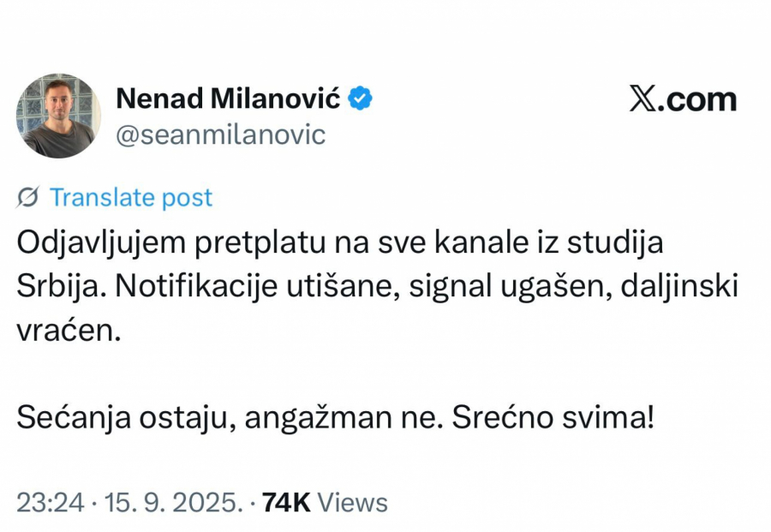
Task: Click the display name Nenad Milanović
Action: [x=228, y=98]
